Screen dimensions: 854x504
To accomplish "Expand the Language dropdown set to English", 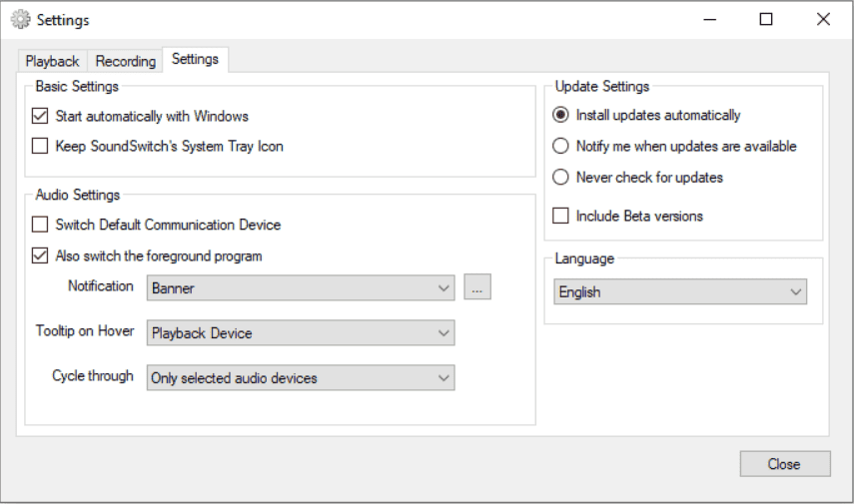I will click(x=680, y=292).
